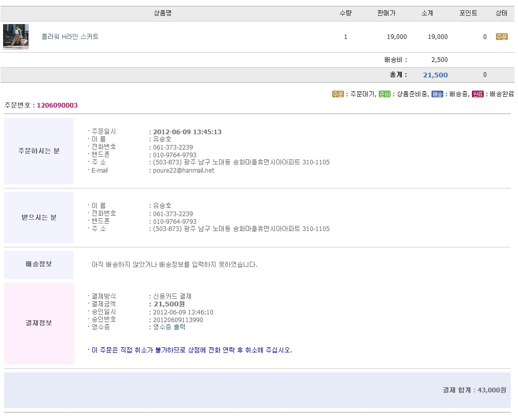Click the 주문 badge beside 주문대기 in the legend
The width and height of the screenshot is (518, 420).
click(338, 94)
